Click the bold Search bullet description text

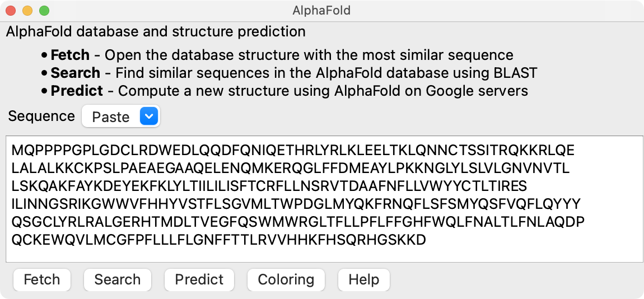click(x=75, y=73)
